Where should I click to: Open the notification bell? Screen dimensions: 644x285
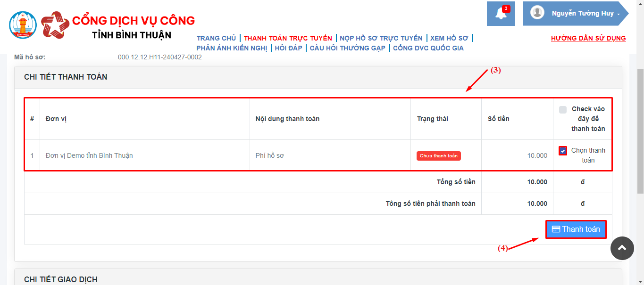(501, 14)
